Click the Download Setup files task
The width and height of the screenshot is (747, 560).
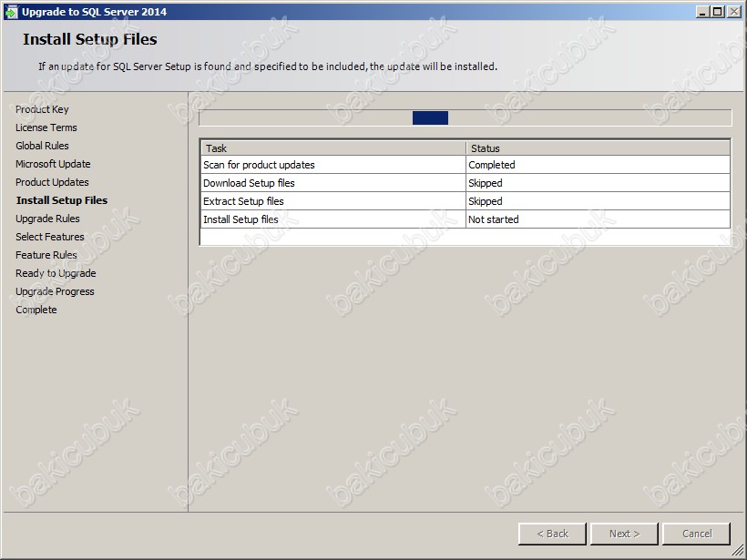[333, 183]
